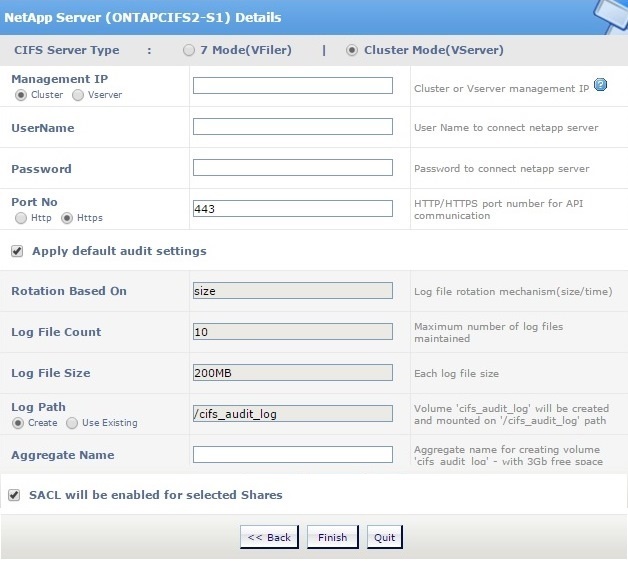Image resolution: width=628 pixels, height=561 pixels.
Task: Click the Quit button
Action: pos(384,537)
